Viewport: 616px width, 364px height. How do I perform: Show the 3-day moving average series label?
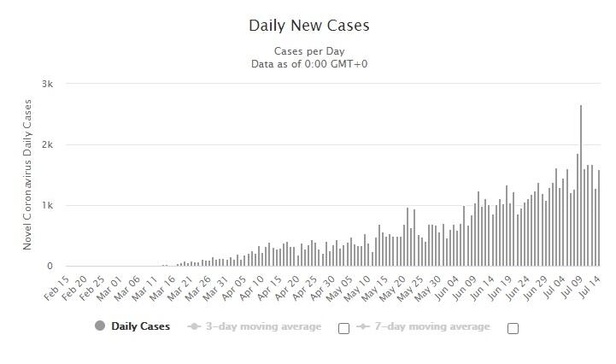pos(263,326)
